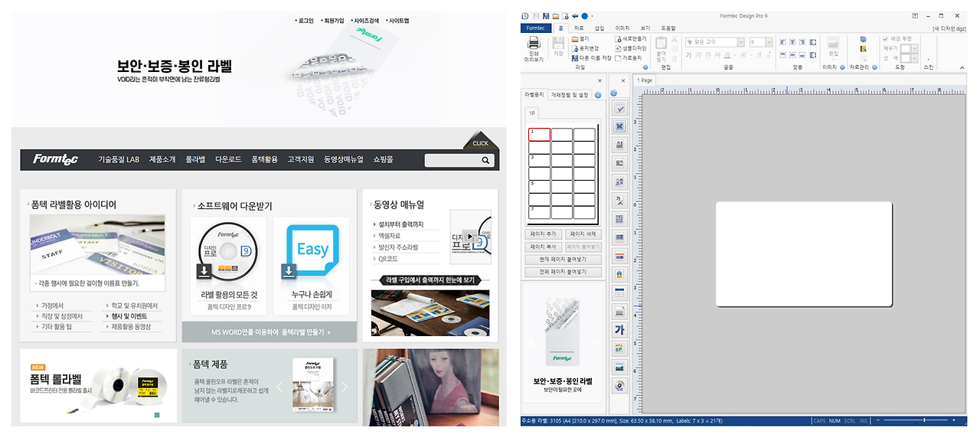
Task: Click the 페이지 추가 button
Action: coord(544,234)
